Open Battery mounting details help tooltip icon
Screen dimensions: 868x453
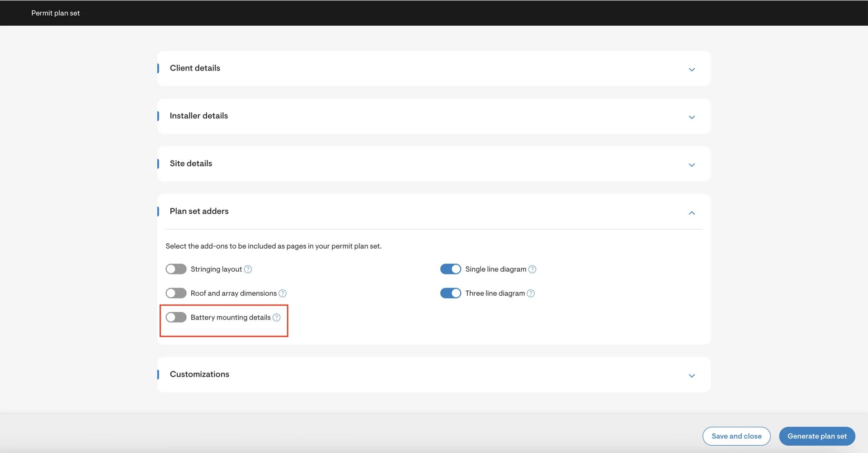[277, 318]
